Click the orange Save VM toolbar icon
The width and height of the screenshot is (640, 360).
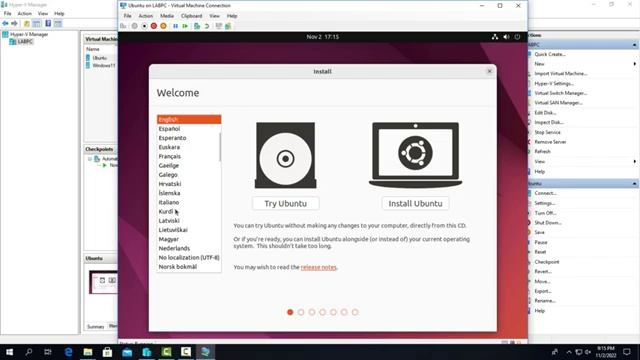(163, 26)
